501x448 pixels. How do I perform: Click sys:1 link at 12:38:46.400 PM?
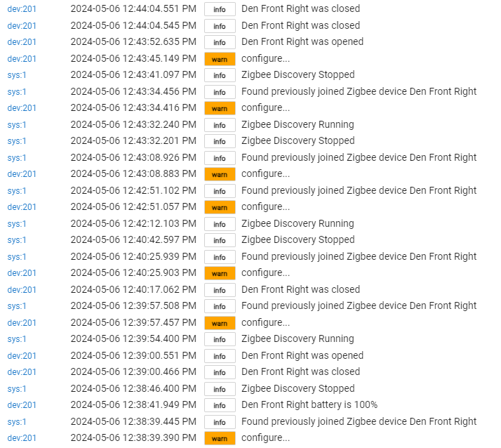[x=17, y=389]
